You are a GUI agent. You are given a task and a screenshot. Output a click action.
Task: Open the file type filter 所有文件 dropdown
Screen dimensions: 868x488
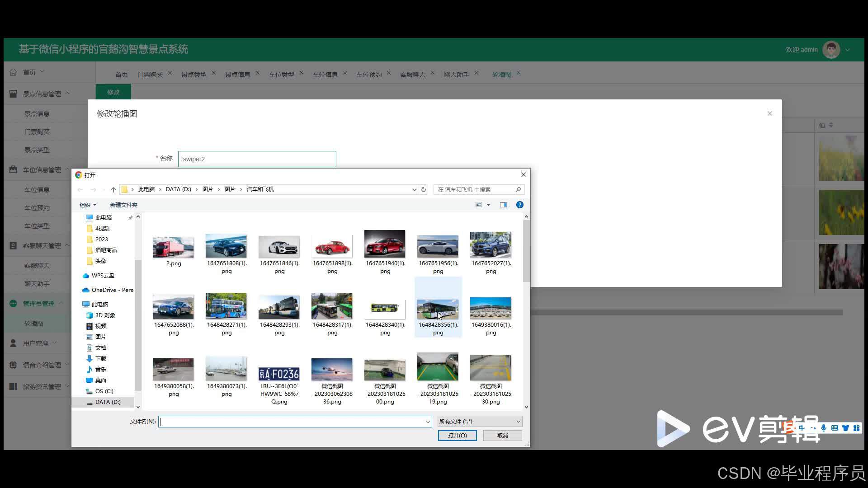[479, 422]
